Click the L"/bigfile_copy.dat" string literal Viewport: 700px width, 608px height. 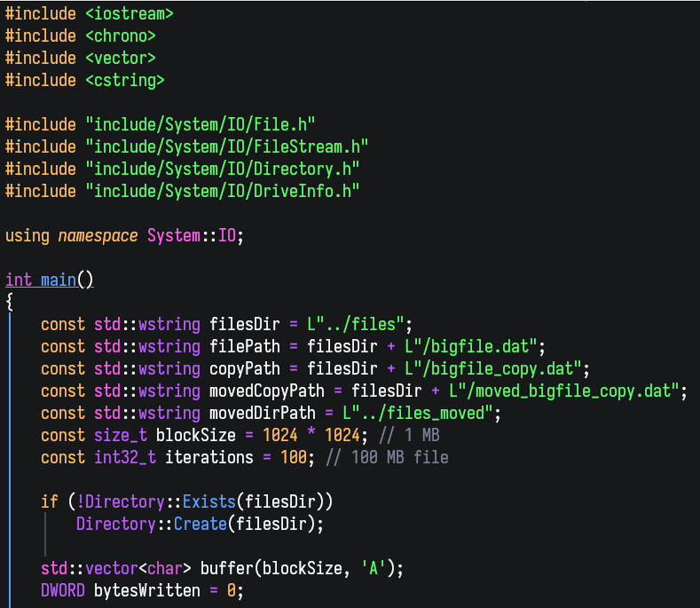tap(493, 369)
